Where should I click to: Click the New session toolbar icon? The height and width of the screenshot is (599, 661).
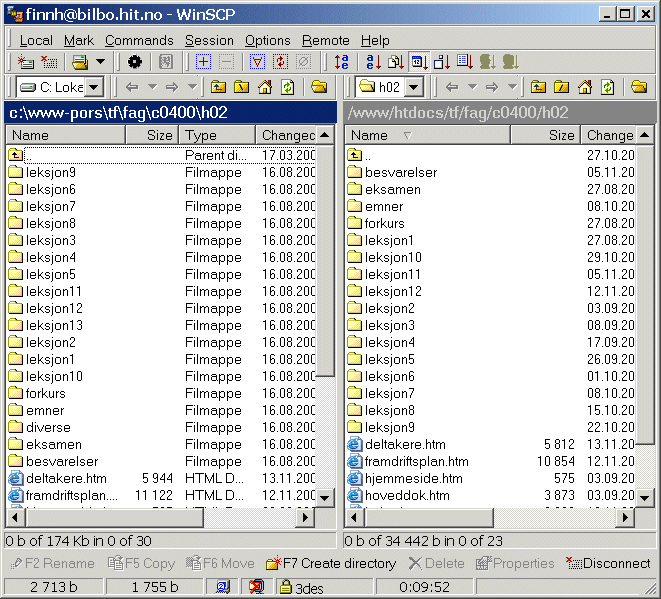point(26,62)
